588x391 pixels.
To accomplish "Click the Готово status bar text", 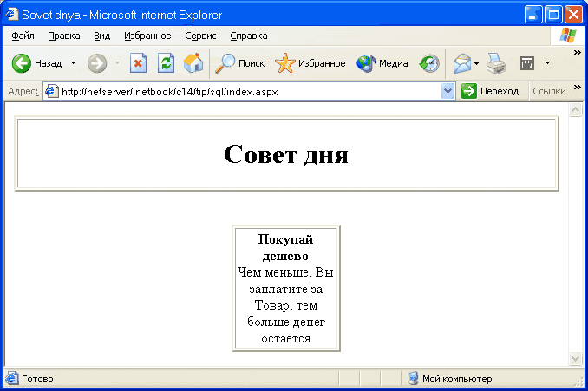I will 37,379.
